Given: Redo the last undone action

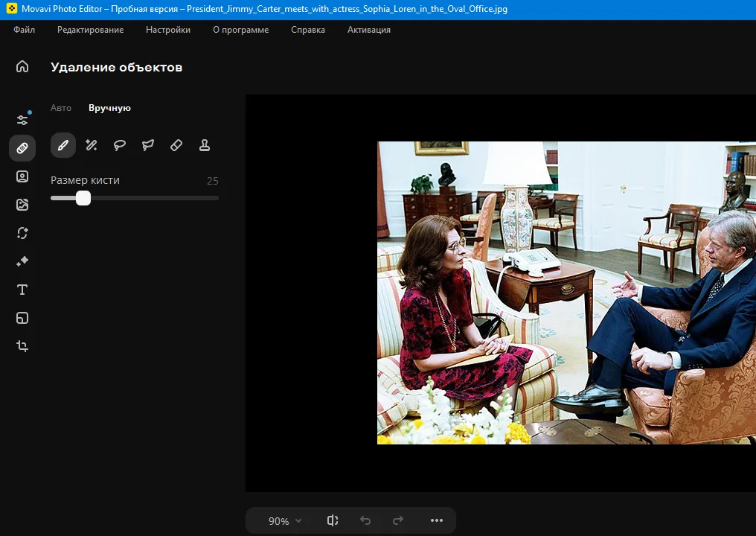Looking at the screenshot, I should [x=398, y=520].
